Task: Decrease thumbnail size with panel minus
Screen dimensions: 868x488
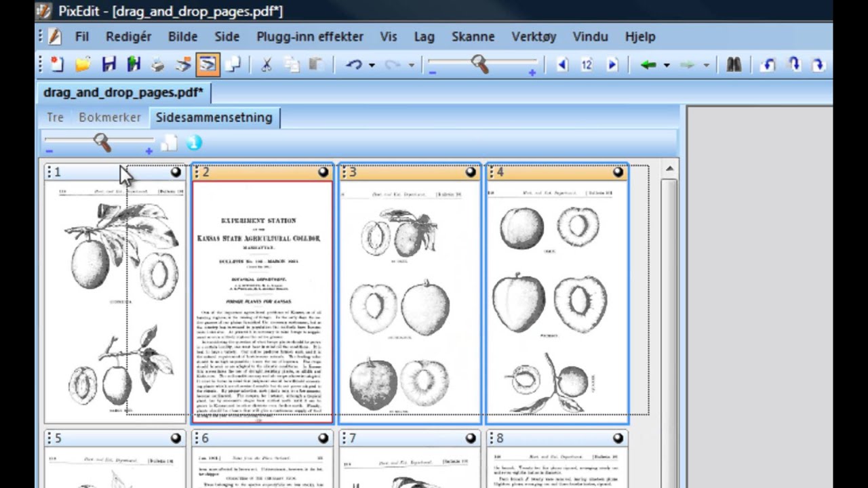Action: pyautogui.click(x=49, y=150)
